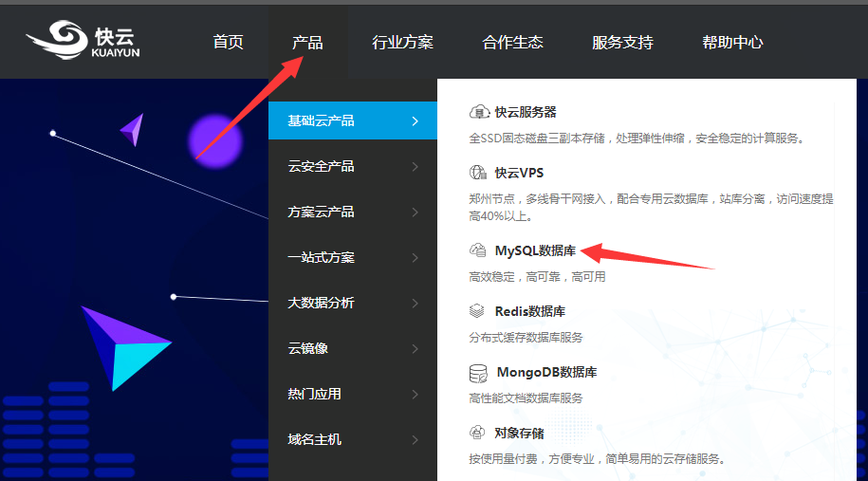Open the 快云服务器 product link

coord(526,112)
